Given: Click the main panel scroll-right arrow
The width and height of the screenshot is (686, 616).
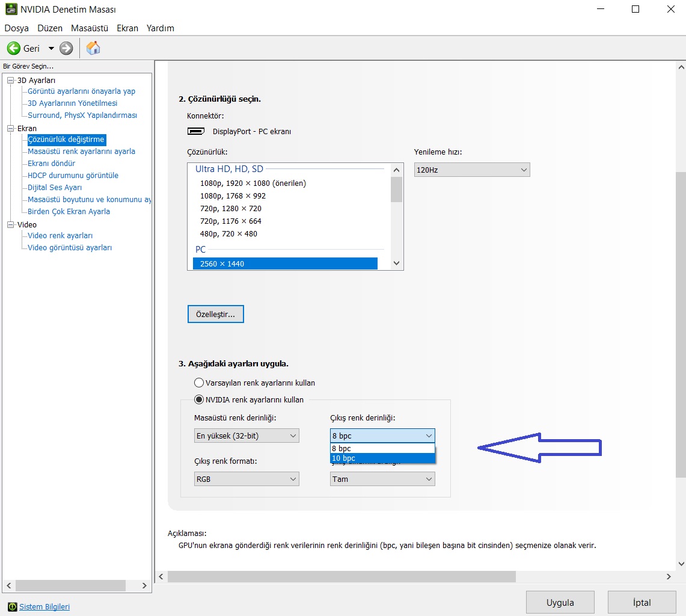Looking at the screenshot, I should tap(669, 576).
